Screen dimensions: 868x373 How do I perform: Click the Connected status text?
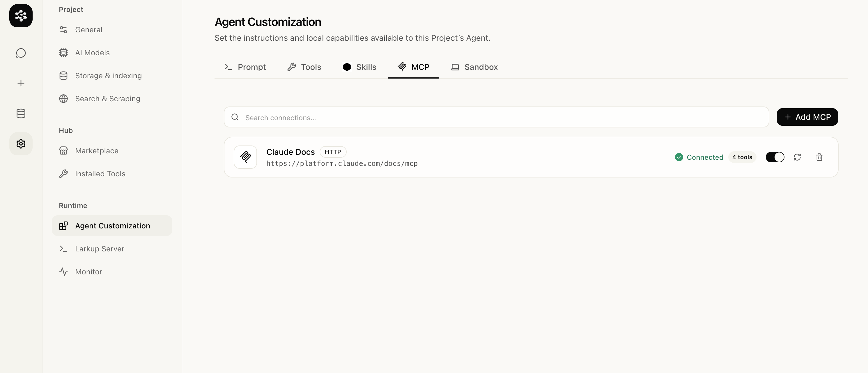click(x=705, y=157)
